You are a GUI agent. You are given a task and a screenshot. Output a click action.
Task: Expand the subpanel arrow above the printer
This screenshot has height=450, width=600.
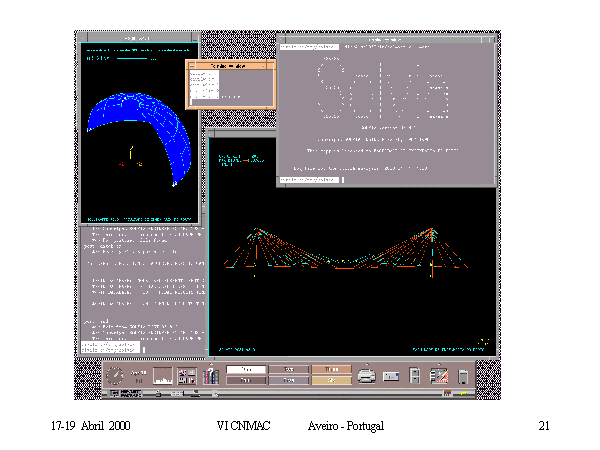pyautogui.click(x=367, y=364)
